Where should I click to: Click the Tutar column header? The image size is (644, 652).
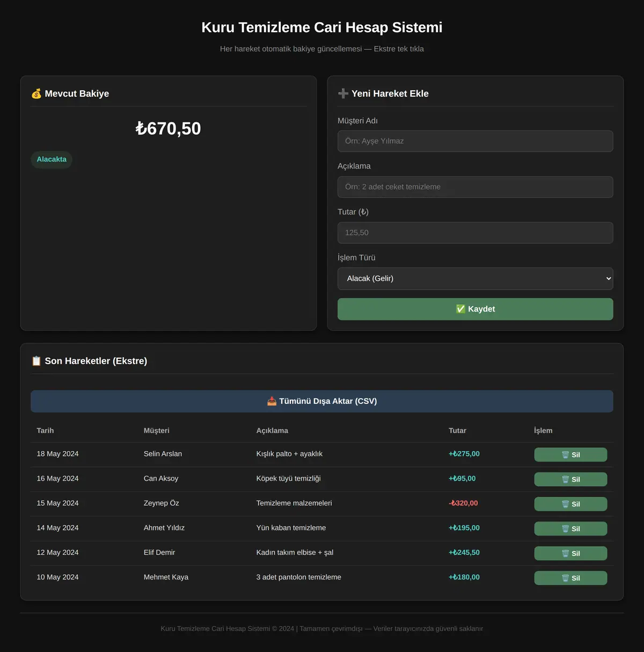(x=457, y=430)
